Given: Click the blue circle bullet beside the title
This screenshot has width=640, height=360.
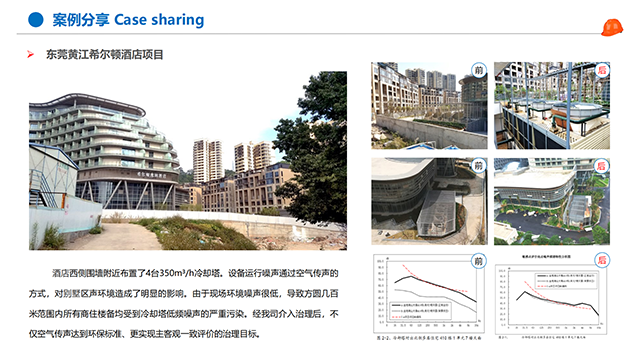Looking at the screenshot, I should click(x=36, y=20).
